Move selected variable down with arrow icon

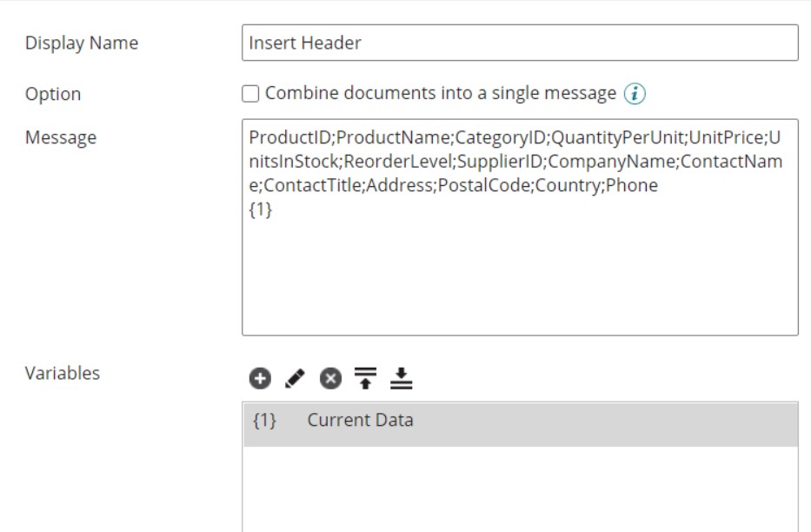point(401,378)
